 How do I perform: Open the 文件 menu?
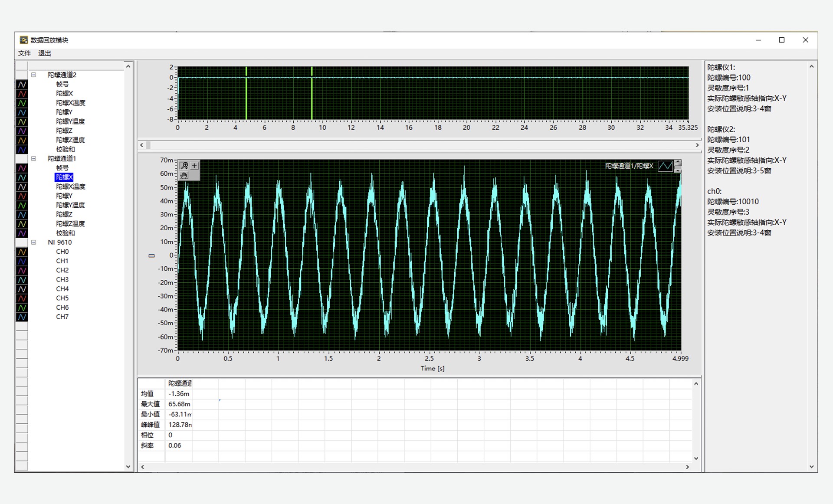(24, 53)
